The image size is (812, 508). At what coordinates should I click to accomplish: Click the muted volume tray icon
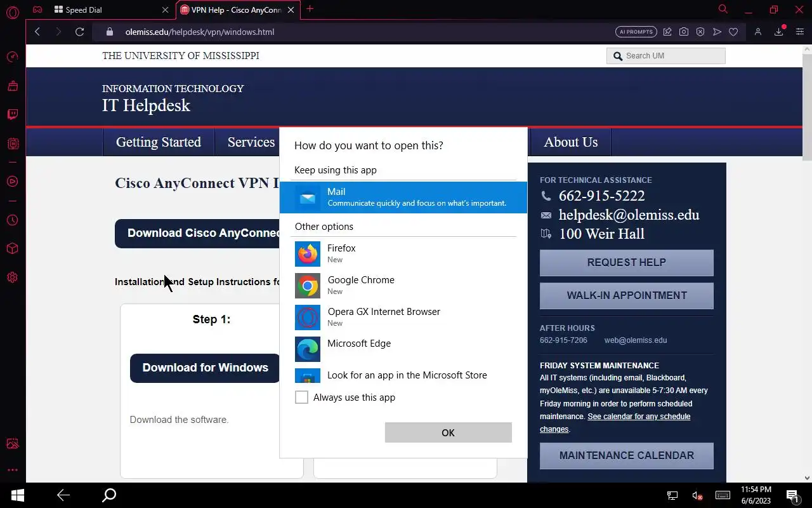click(x=697, y=495)
